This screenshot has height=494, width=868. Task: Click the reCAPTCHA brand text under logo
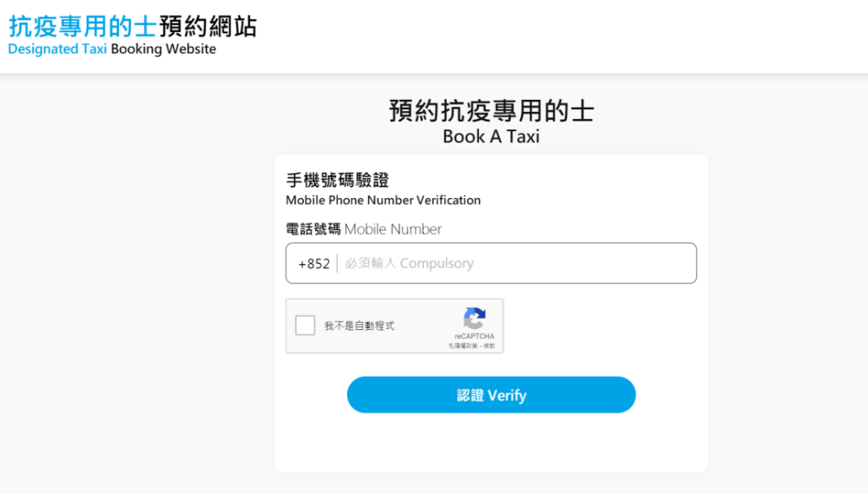[474, 336]
